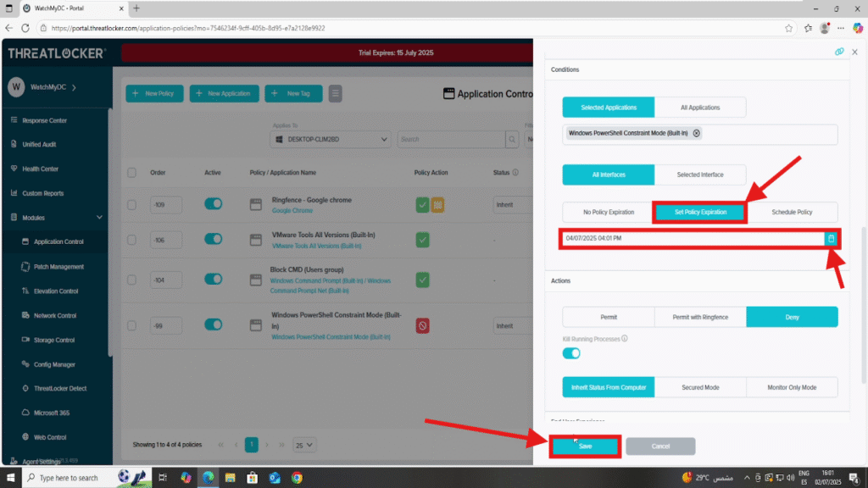Close the policy side panel
The height and width of the screenshot is (488, 868).
(854, 52)
